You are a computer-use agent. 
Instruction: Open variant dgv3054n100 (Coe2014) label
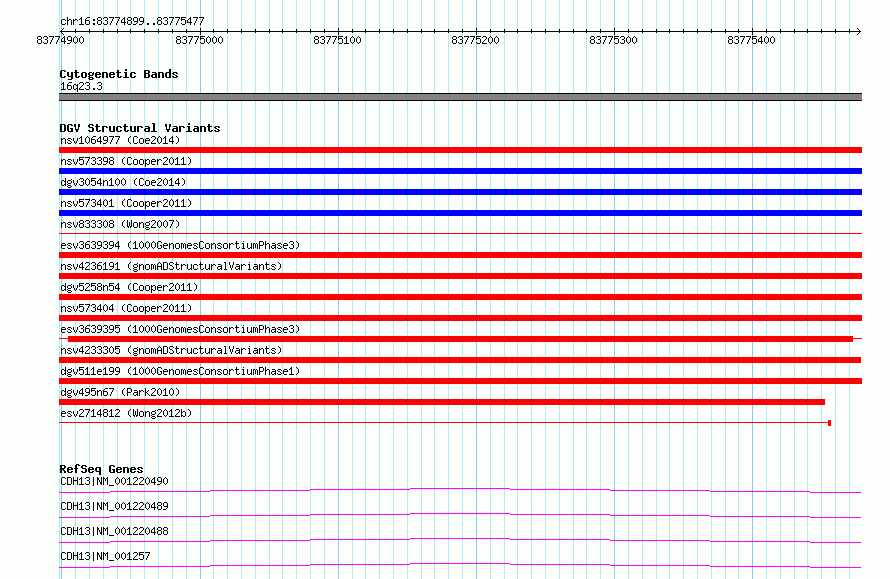pyautogui.click(x=123, y=182)
